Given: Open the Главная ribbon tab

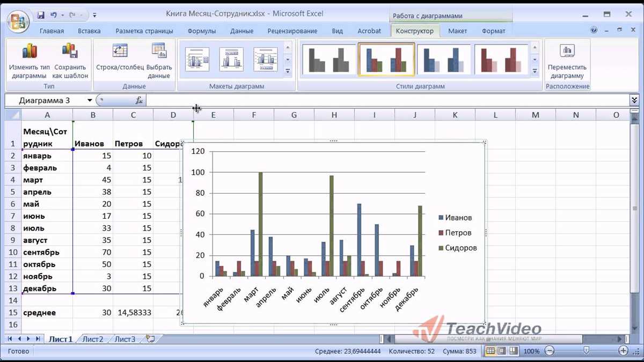Looking at the screenshot, I should 52,31.
